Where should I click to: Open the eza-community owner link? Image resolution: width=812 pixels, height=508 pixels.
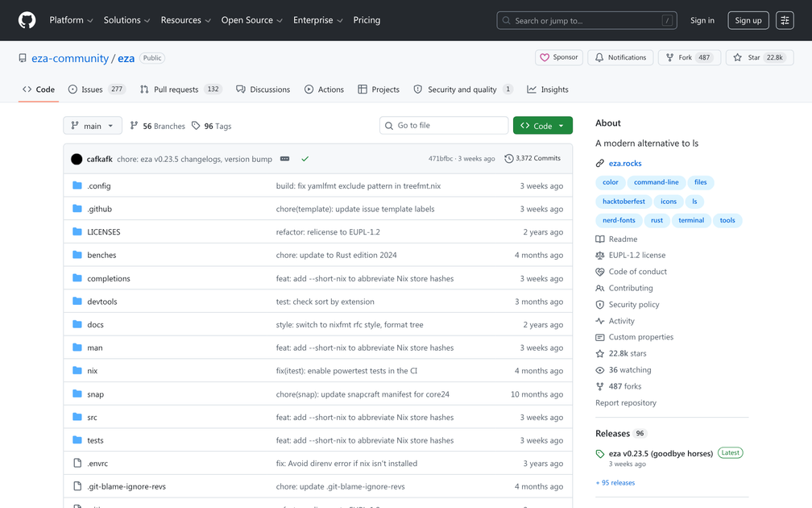[70, 58]
